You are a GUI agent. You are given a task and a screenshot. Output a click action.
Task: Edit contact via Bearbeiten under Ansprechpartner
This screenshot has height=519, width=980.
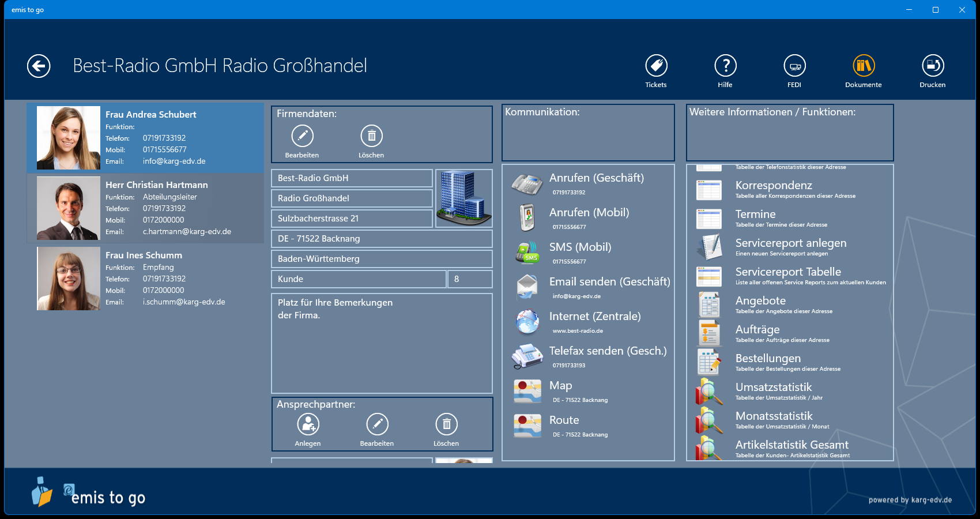pyautogui.click(x=377, y=424)
